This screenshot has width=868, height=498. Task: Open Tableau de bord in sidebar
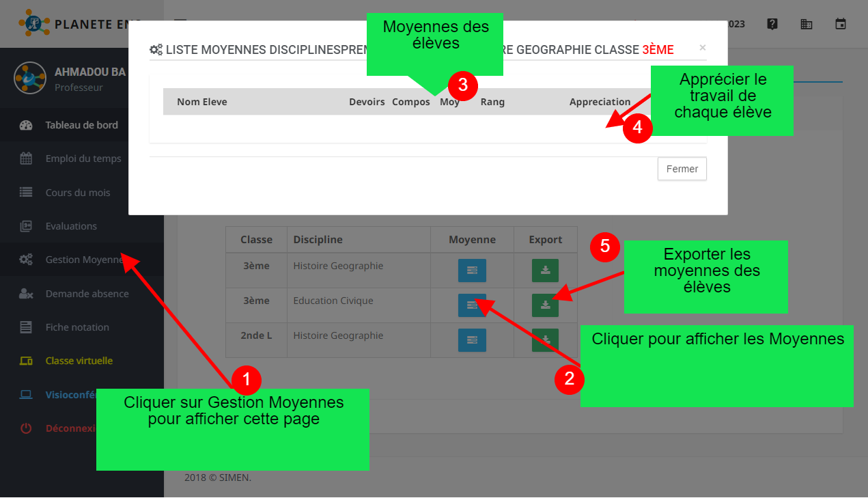point(81,125)
